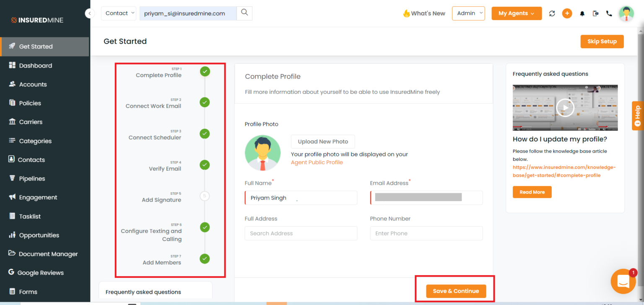
Task: Go to the Carriers section
Action: click(x=31, y=121)
